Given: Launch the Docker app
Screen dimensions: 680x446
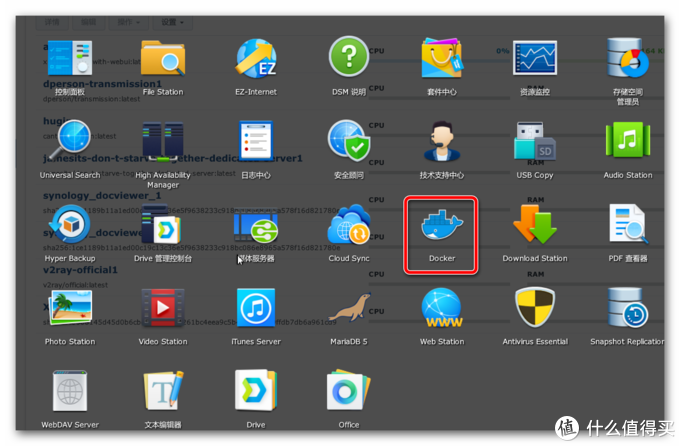Looking at the screenshot, I should pos(441,226).
